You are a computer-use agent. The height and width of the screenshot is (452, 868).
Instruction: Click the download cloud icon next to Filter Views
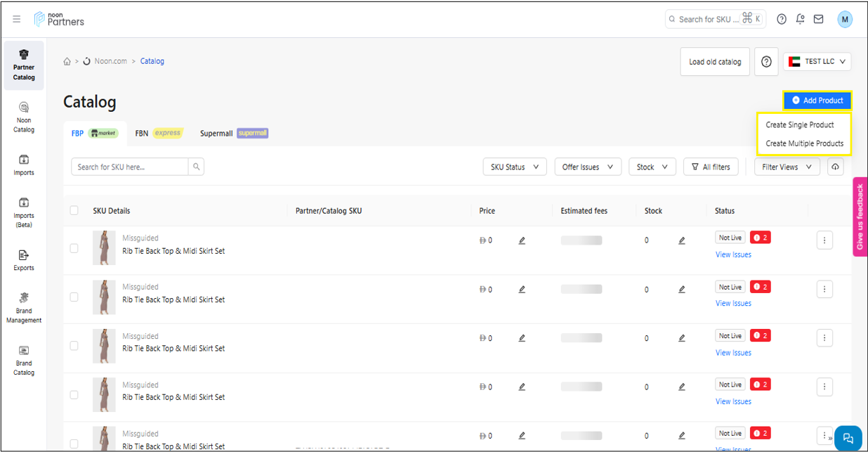pos(835,167)
